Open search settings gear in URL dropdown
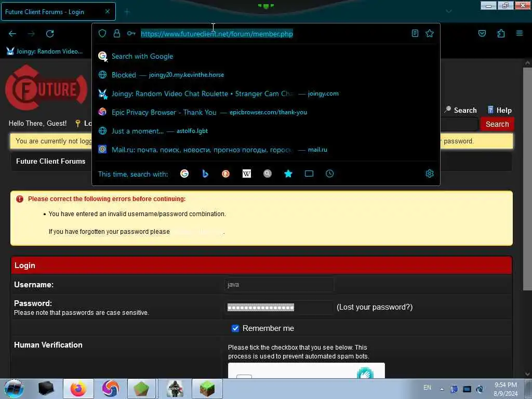Screen dimensions: 532x399 [x=430, y=174]
